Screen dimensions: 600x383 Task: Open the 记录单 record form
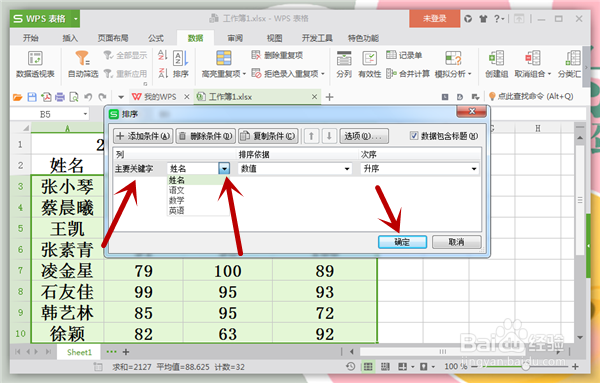click(404, 55)
